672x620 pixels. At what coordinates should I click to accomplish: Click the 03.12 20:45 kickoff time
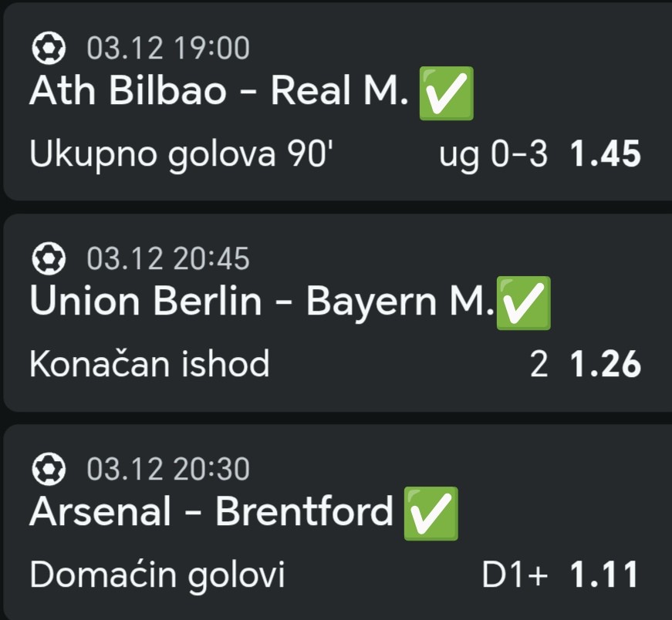click(168, 260)
